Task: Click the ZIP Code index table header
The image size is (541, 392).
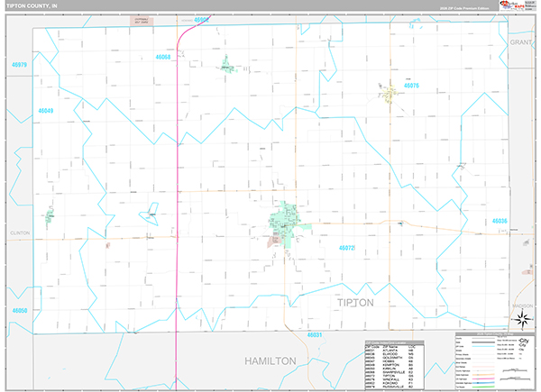Action: pos(395,342)
